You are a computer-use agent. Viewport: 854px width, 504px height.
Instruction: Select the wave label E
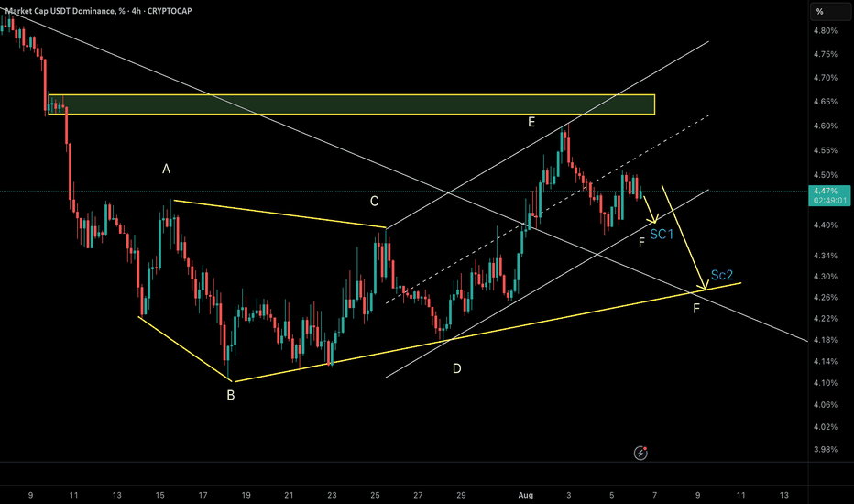pos(531,122)
